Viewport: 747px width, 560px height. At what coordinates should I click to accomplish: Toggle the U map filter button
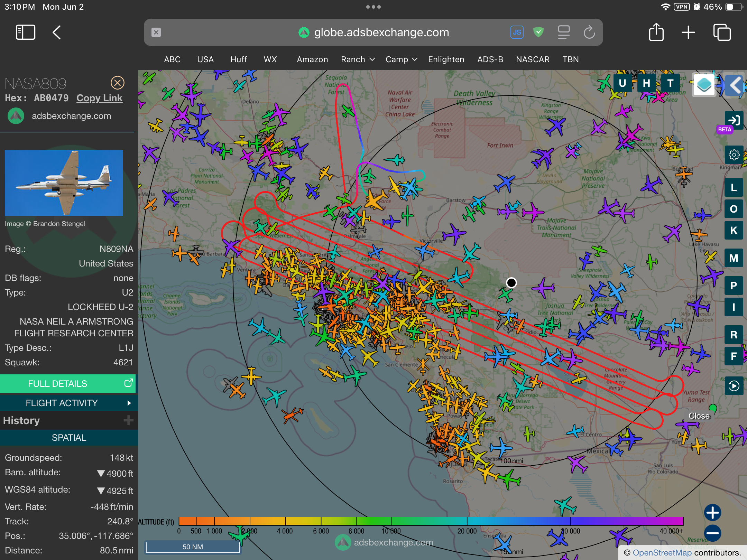coord(622,83)
